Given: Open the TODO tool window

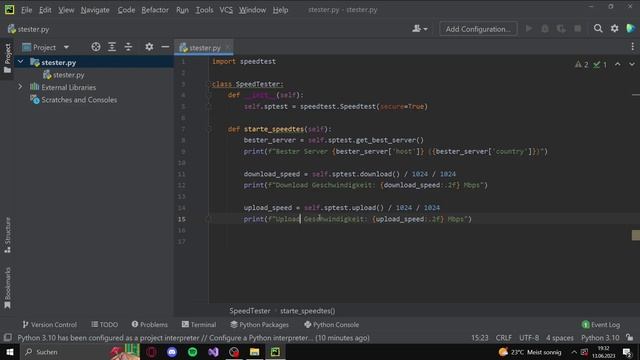Looking at the screenshot, I should [x=104, y=324].
